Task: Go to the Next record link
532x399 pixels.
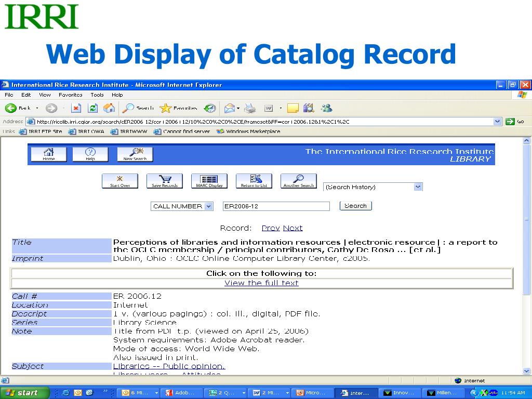Action: pos(293,228)
